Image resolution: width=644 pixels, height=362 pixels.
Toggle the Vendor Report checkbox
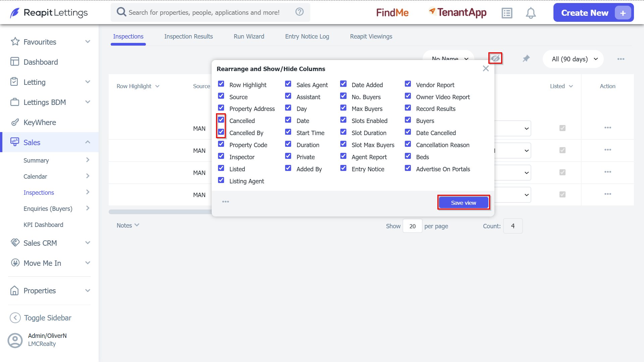point(408,84)
